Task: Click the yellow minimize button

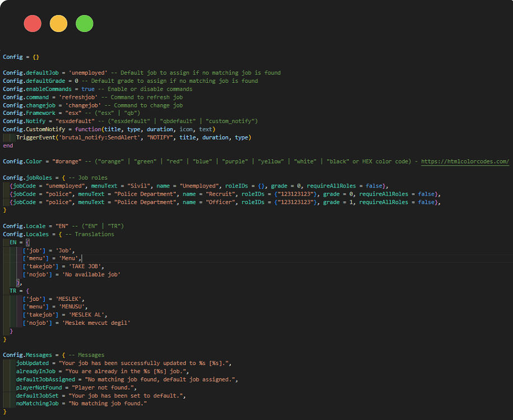Action: pyautogui.click(x=58, y=23)
